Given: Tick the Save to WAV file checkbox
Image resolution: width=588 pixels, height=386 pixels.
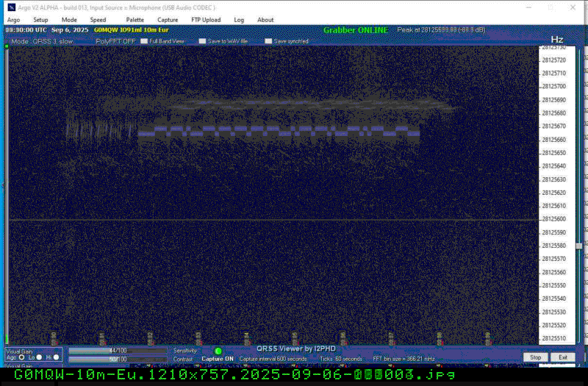Looking at the screenshot, I should tap(203, 41).
